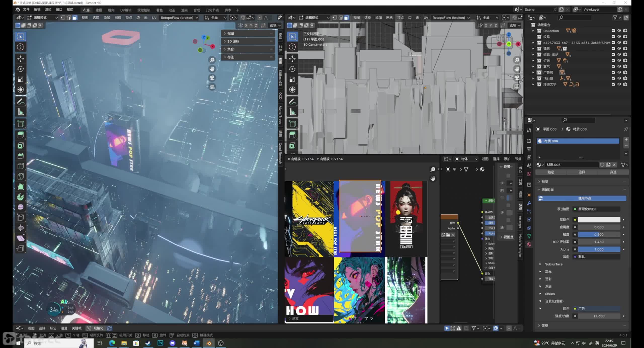Open the 编辑 menu in top bar
644x348 pixels.
[x=37, y=10]
